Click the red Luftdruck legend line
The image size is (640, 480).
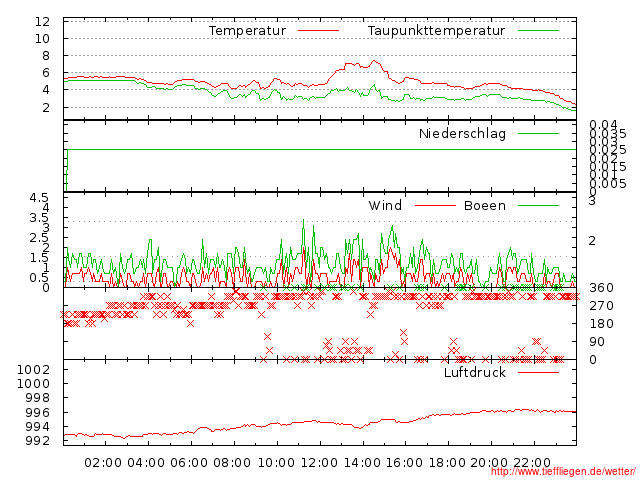tap(538, 372)
